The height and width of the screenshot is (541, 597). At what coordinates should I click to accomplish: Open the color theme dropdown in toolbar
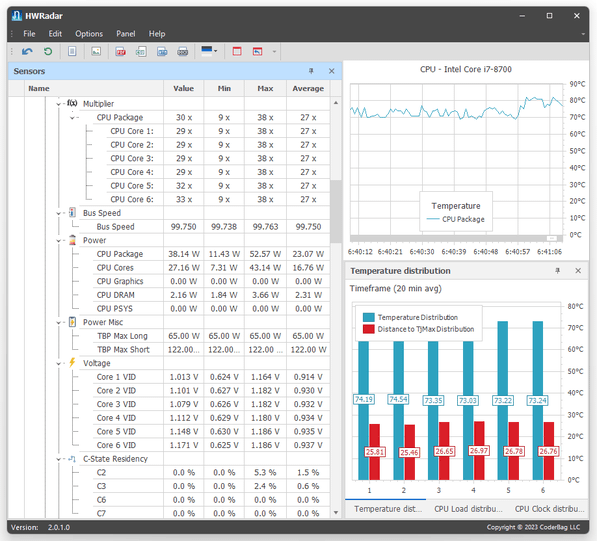point(209,51)
